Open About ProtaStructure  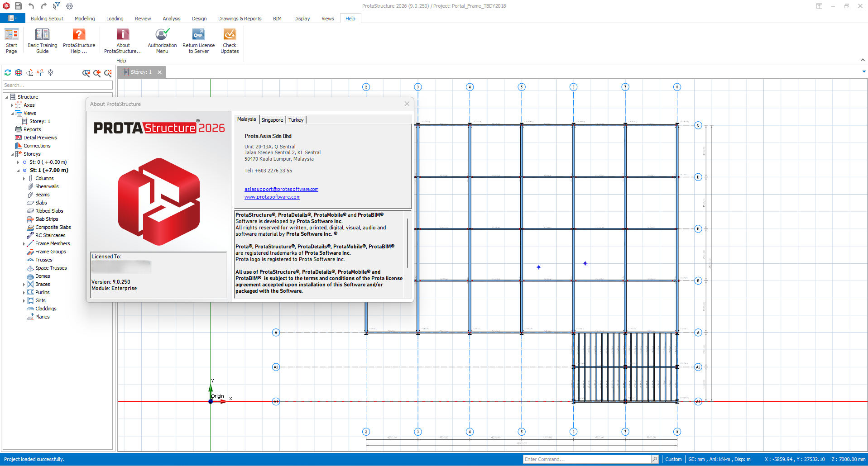click(123, 41)
